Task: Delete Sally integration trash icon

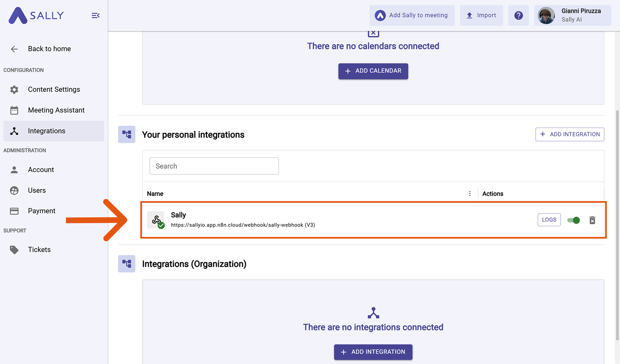Action: [592, 220]
